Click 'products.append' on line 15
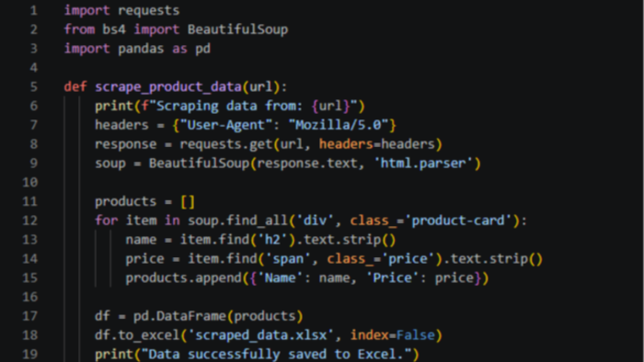The width and height of the screenshot is (644, 362). click(x=183, y=278)
